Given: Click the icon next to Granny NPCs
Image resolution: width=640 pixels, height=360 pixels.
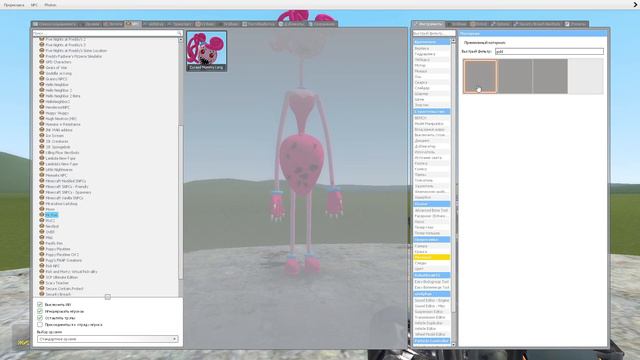Looking at the screenshot, I should (42, 79).
